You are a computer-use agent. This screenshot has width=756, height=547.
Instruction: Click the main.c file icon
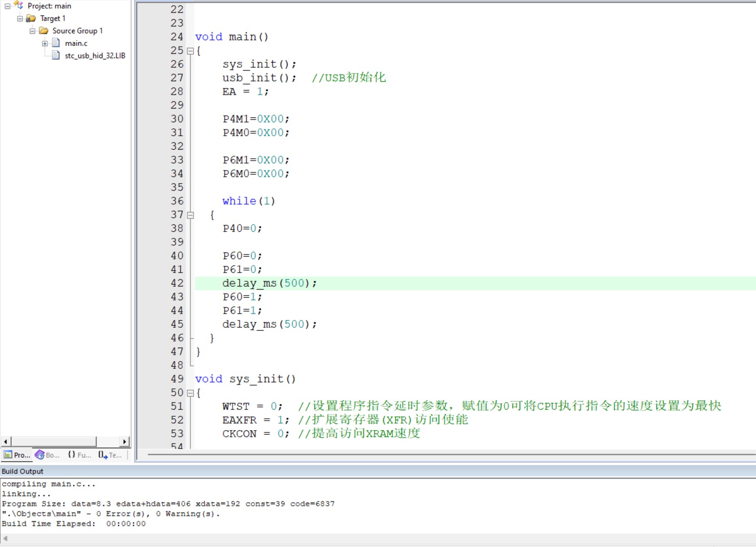(56, 43)
